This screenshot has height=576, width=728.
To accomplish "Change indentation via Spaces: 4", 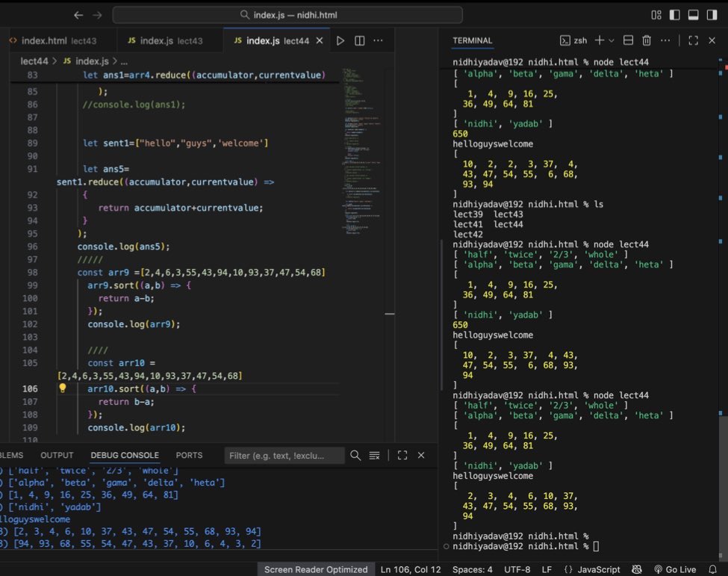I will coord(472,569).
